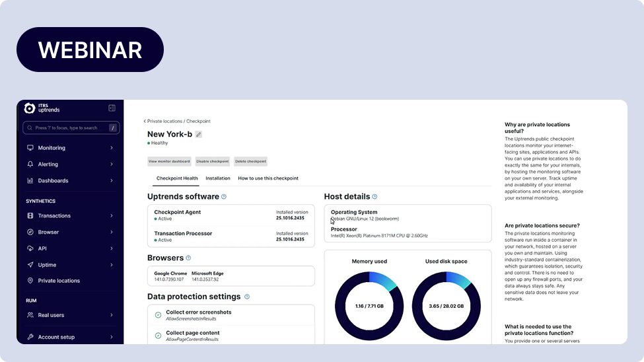Click the Account setup wrench icon
This screenshot has height=362, width=644.
(x=30, y=337)
